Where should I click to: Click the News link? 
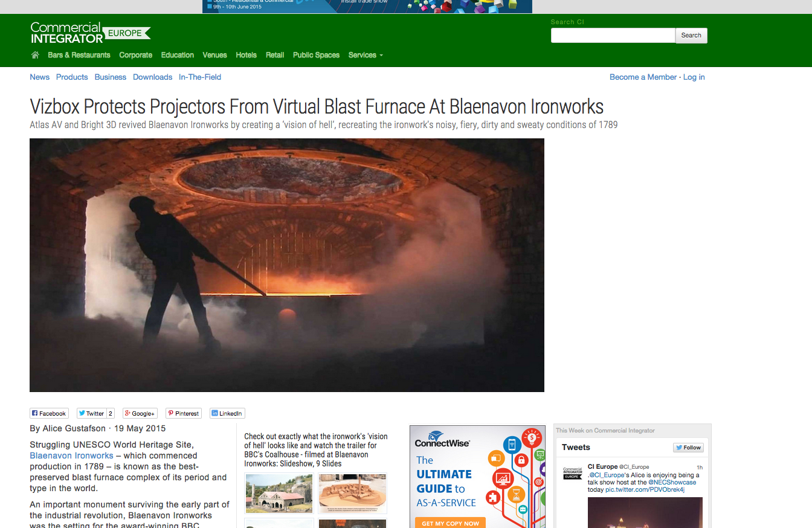point(40,77)
